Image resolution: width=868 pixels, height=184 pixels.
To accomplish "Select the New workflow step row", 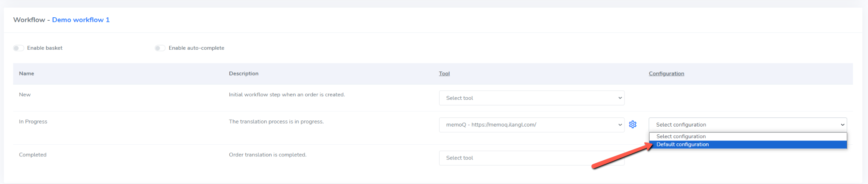I will click(433, 98).
